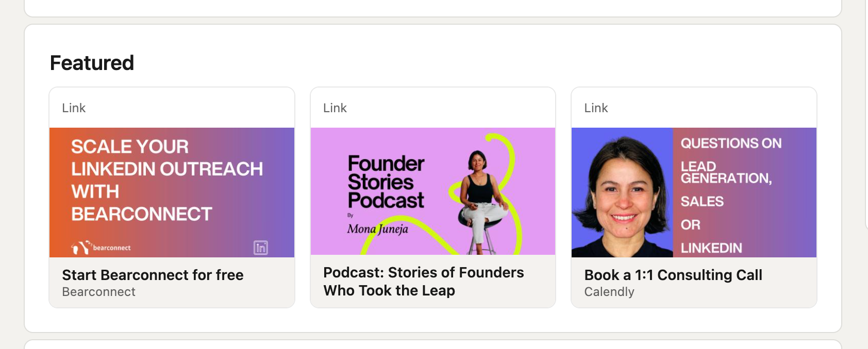Click the Scale Your LinkedIn Outreach headline text

(x=166, y=180)
